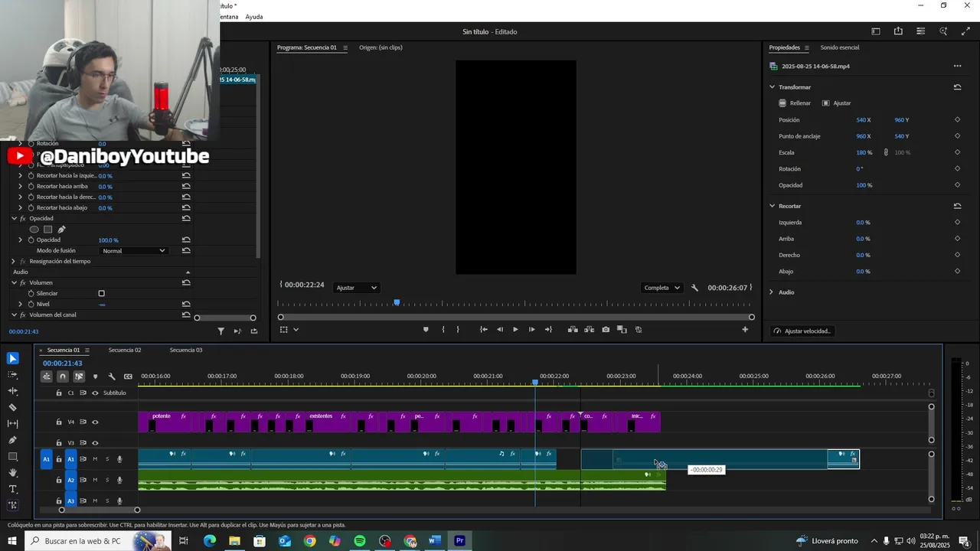Click the captions CC track button
The width and height of the screenshot is (980, 551).
point(128,377)
